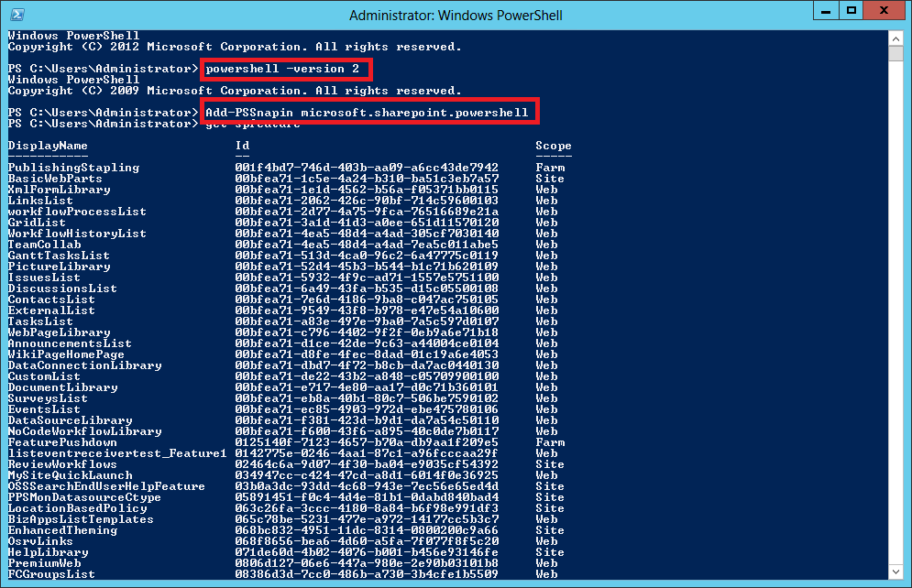This screenshot has height=588, width=912.
Task: Select the DataSourceLibrary entry
Action: point(70,420)
